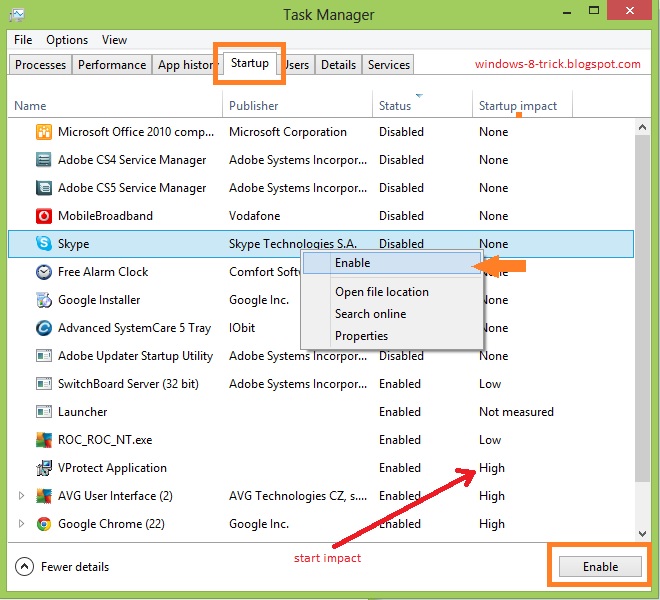Open the Options menu
Screen dimensions: 660x600
coord(67,40)
